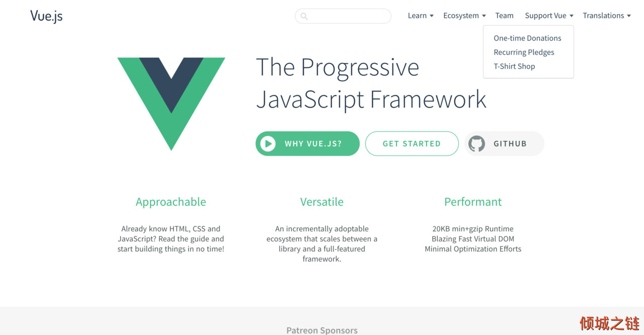
Task: Click the Approachable heading
Action: click(171, 202)
